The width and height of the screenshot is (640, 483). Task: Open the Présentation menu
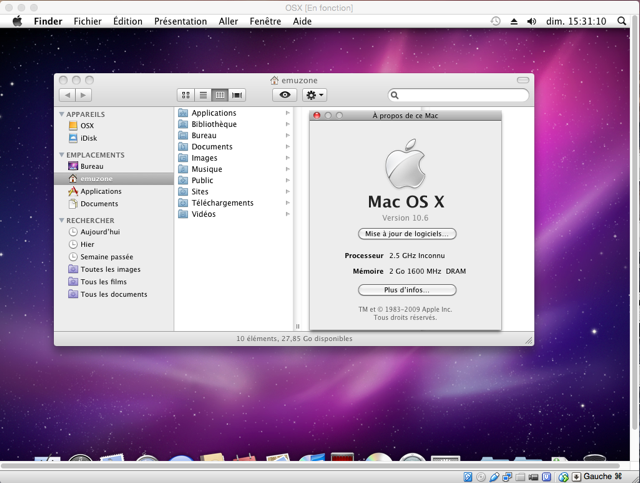[x=180, y=21]
